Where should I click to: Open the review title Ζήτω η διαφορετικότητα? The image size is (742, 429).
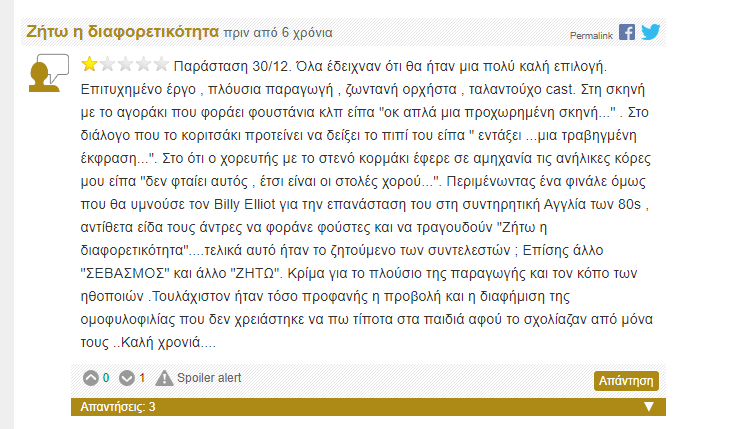pos(122,31)
